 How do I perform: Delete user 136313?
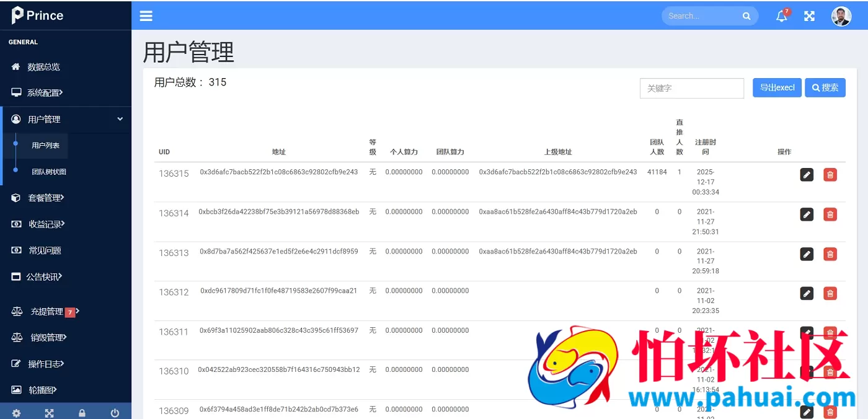point(830,254)
